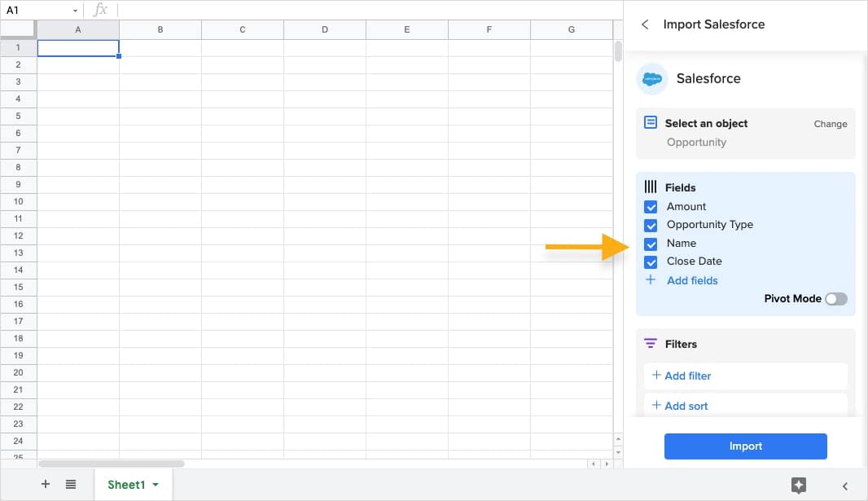Click the Filters funnel icon
The image size is (868, 501).
click(x=651, y=344)
